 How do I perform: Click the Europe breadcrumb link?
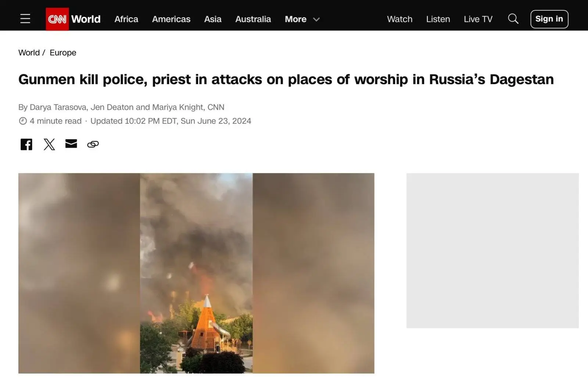point(63,53)
